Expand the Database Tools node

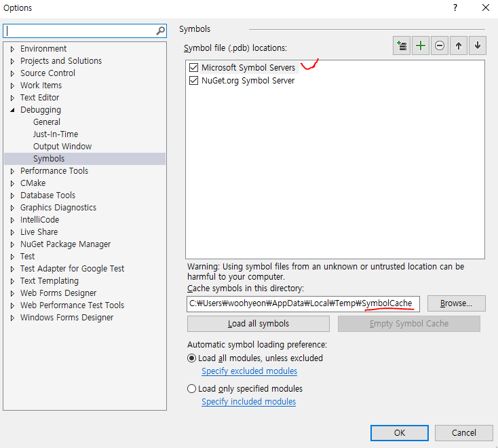tap(12, 195)
